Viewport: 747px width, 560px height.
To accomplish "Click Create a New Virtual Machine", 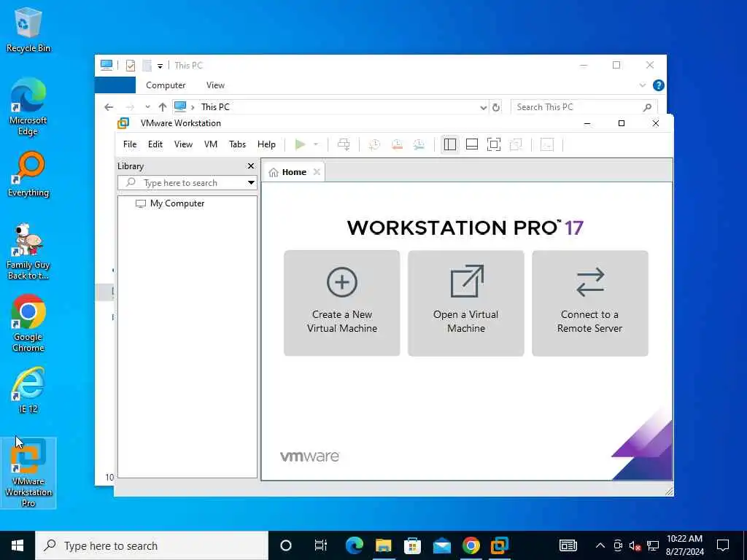I will click(342, 303).
